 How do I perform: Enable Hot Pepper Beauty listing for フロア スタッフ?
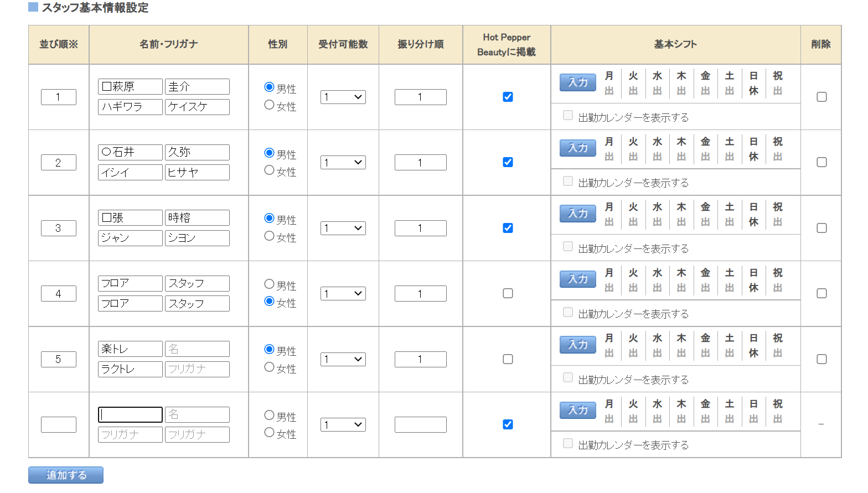click(x=508, y=293)
